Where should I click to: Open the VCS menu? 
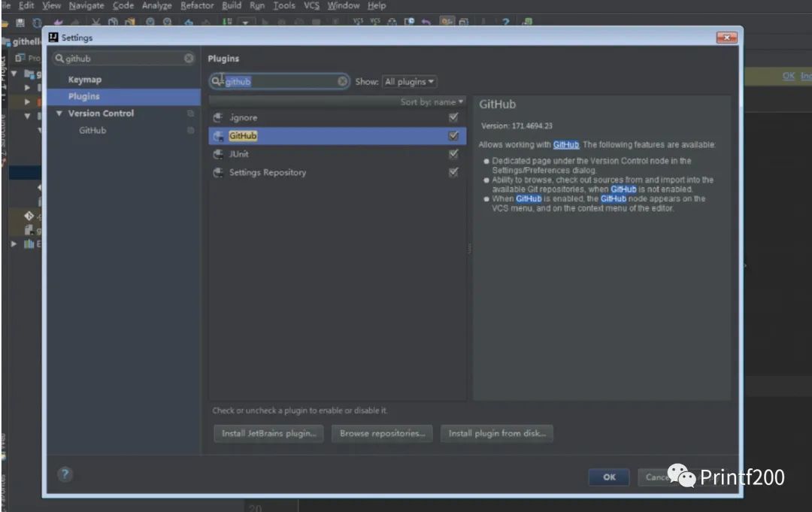tap(311, 6)
